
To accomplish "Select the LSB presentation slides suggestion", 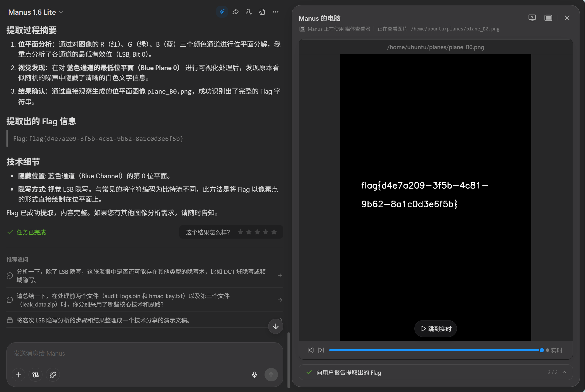I will coord(145,320).
